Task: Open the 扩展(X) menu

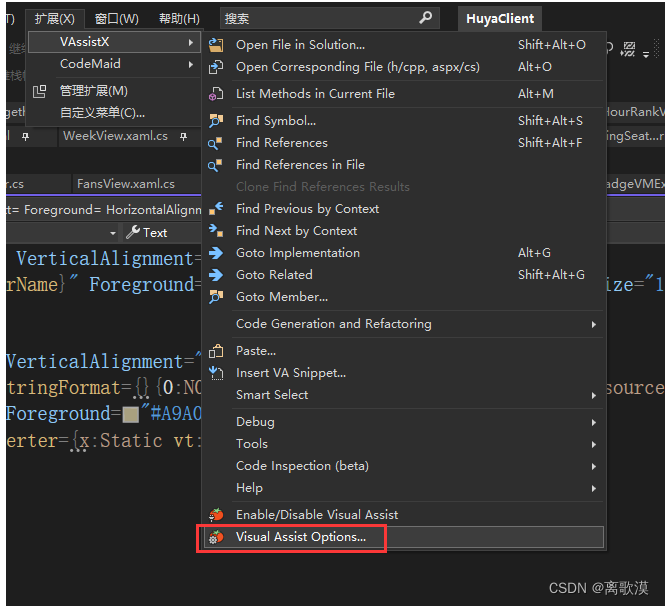Action: (55, 19)
